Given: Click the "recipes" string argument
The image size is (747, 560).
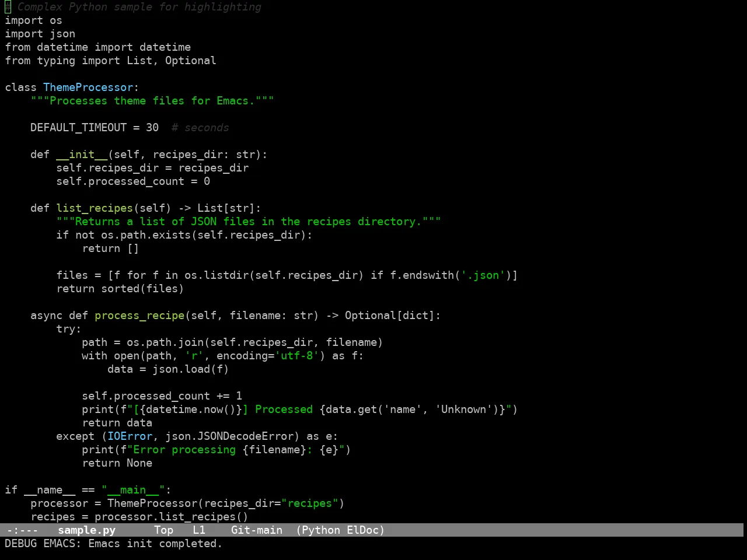Looking at the screenshot, I should 309,503.
